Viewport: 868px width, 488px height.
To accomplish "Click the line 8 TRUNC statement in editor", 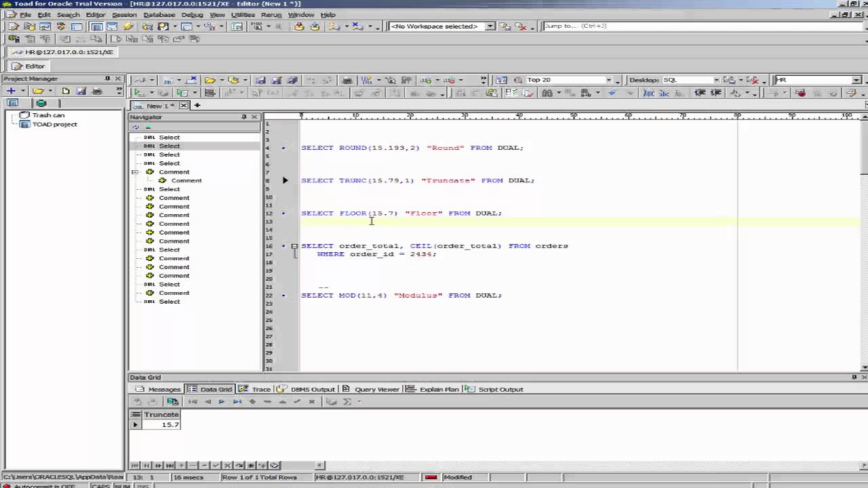I will click(418, 180).
